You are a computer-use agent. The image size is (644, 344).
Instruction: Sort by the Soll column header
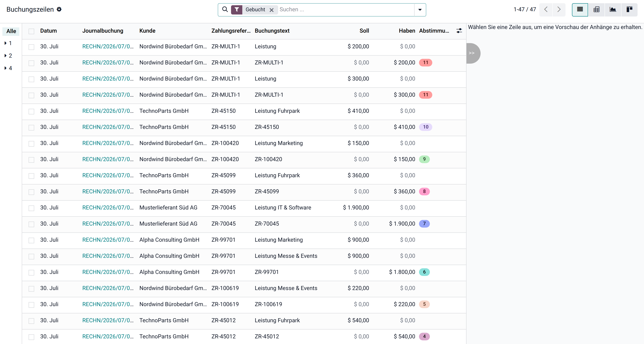click(364, 31)
